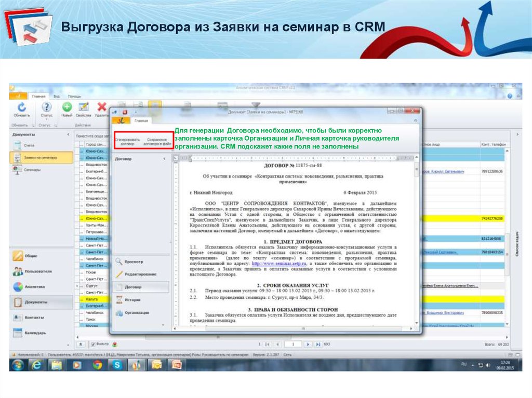Launch Skype from the Windows taskbar
This screenshot has width=532, height=398.
(x=116, y=365)
